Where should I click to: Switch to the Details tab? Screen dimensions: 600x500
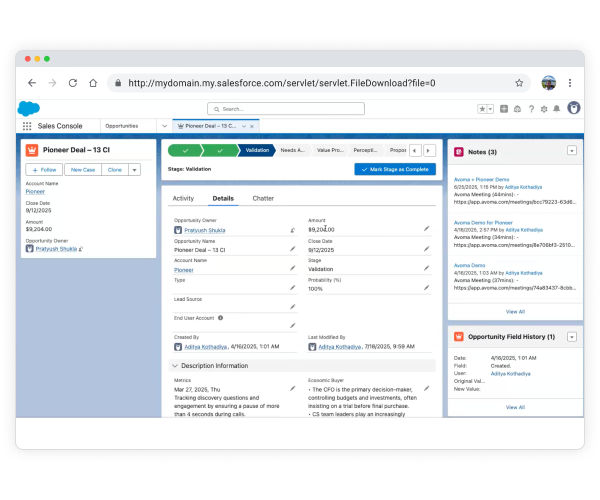223,198
